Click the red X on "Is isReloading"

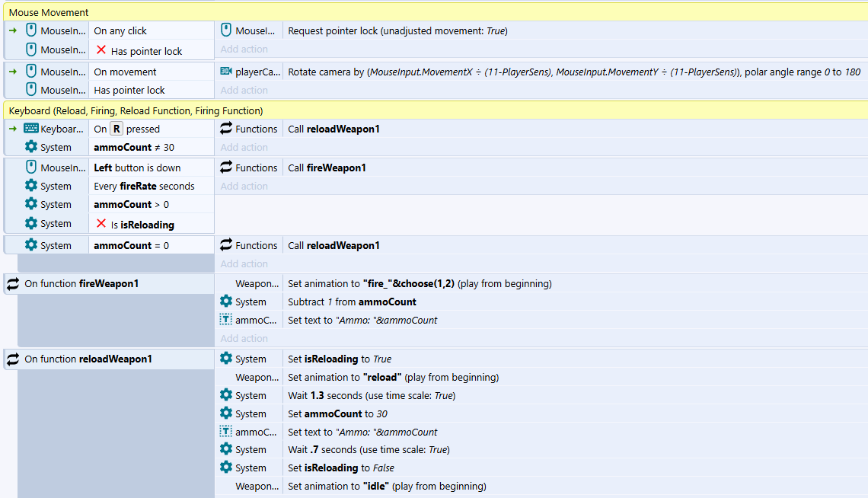(101, 224)
